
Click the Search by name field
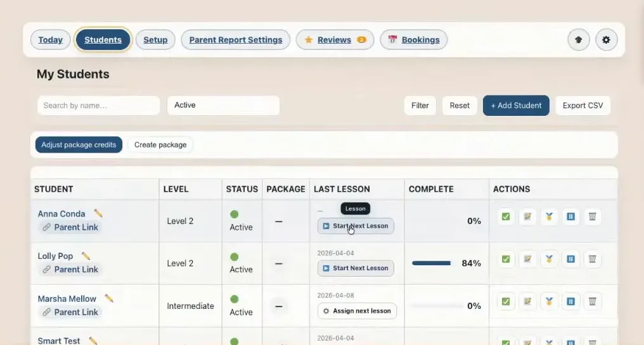point(99,106)
